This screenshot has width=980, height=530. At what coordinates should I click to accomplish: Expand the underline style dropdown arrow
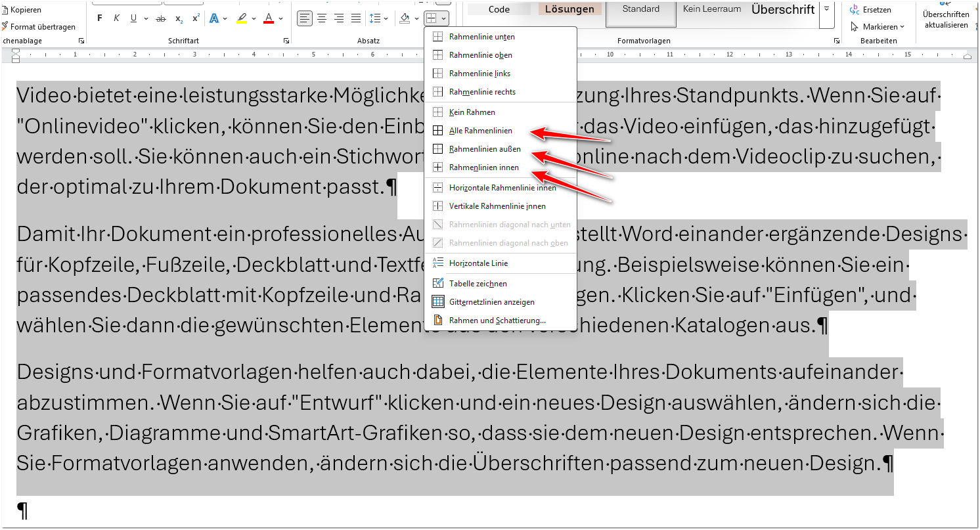[x=146, y=18]
